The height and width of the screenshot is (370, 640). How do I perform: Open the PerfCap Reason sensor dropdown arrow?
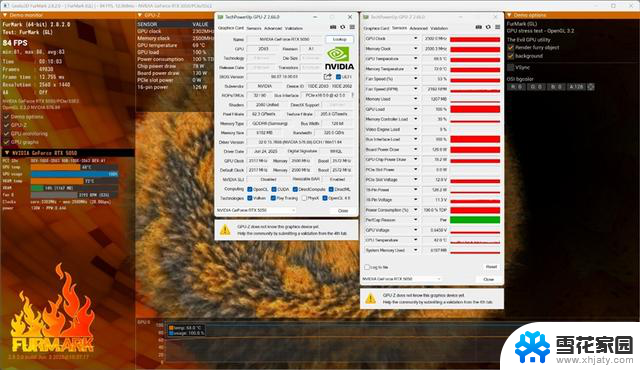(416, 220)
